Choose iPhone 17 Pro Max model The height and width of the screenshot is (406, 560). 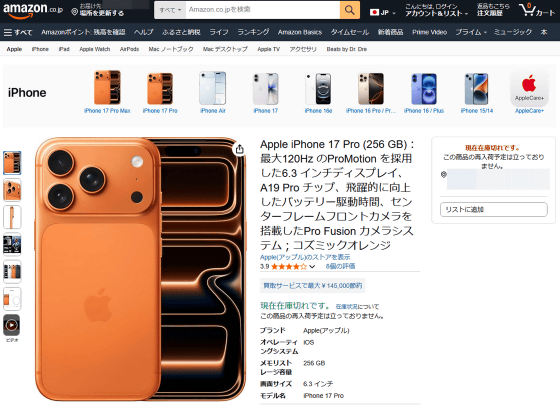click(107, 92)
